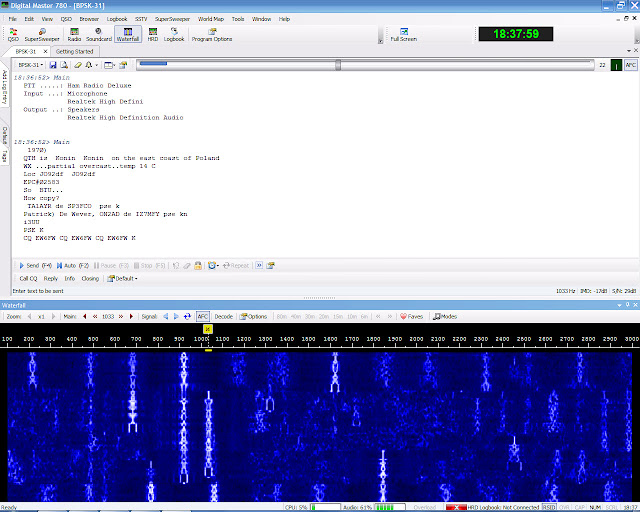Click the RSID status bar indicator
This screenshot has width=640, height=512.
click(549, 508)
